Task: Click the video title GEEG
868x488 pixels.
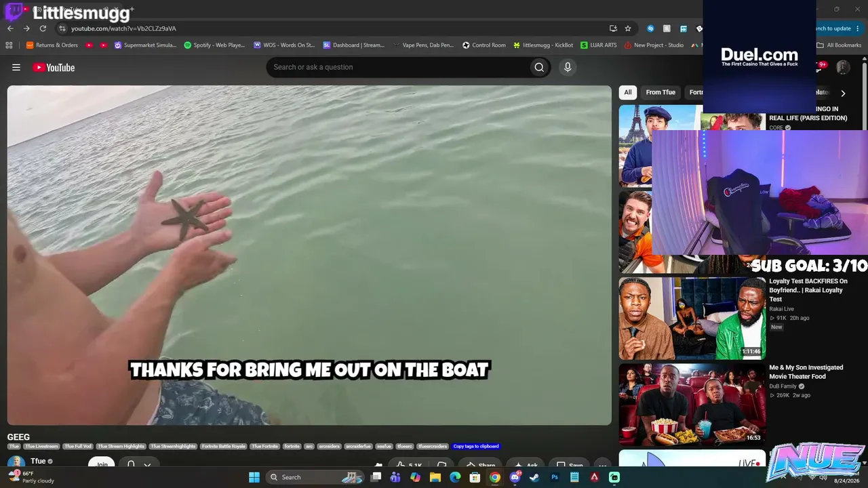Action: (x=18, y=437)
